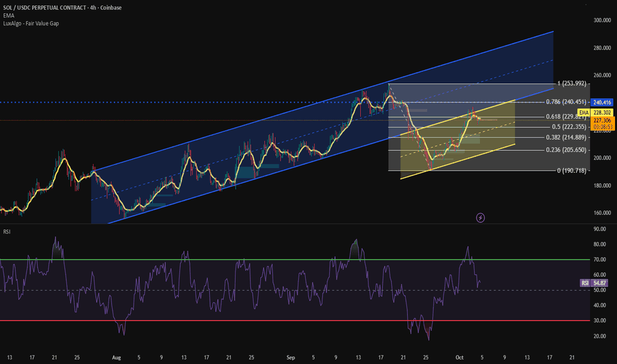
Task: Select the Sep label on time axis
Action: (291, 357)
